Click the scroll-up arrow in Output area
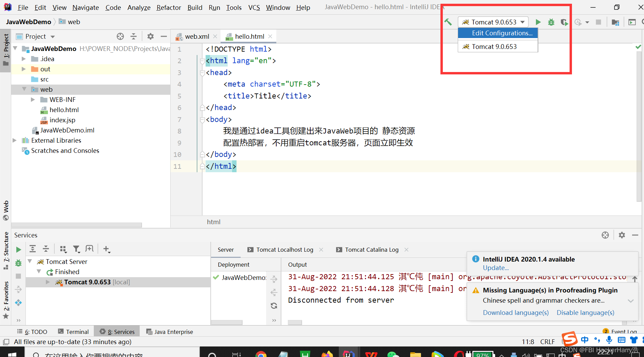Screen dimensions: 644x357 (634, 279)
